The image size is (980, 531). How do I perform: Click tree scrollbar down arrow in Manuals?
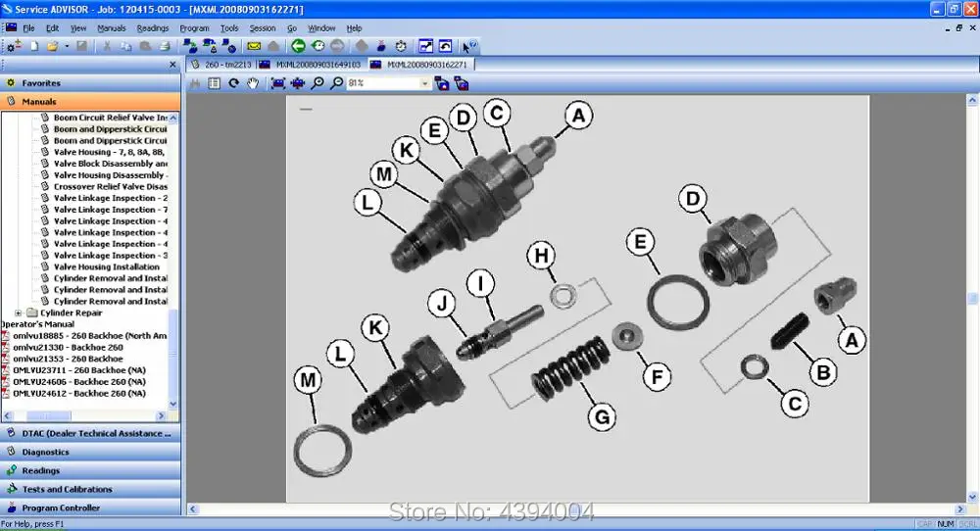[173, 405]
